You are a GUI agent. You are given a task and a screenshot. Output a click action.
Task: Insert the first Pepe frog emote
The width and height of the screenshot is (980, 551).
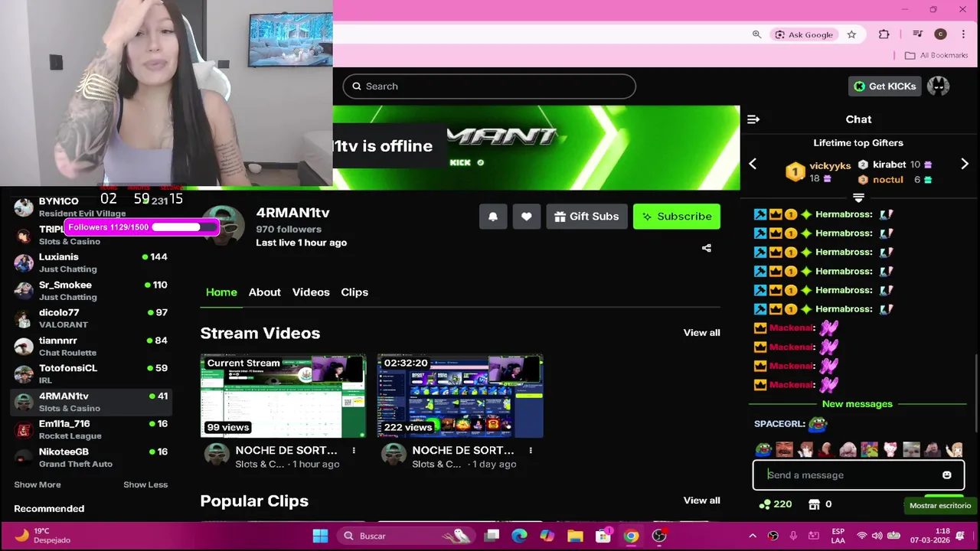763,449
